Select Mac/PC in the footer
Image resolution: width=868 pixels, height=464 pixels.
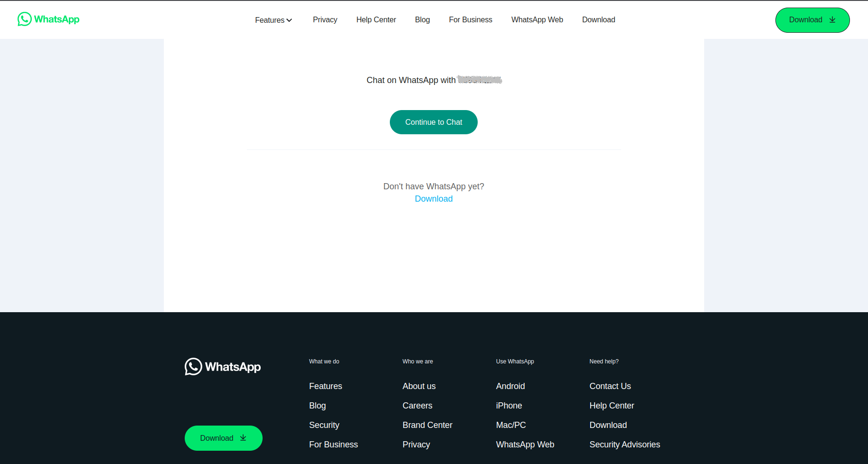[511, 425]
